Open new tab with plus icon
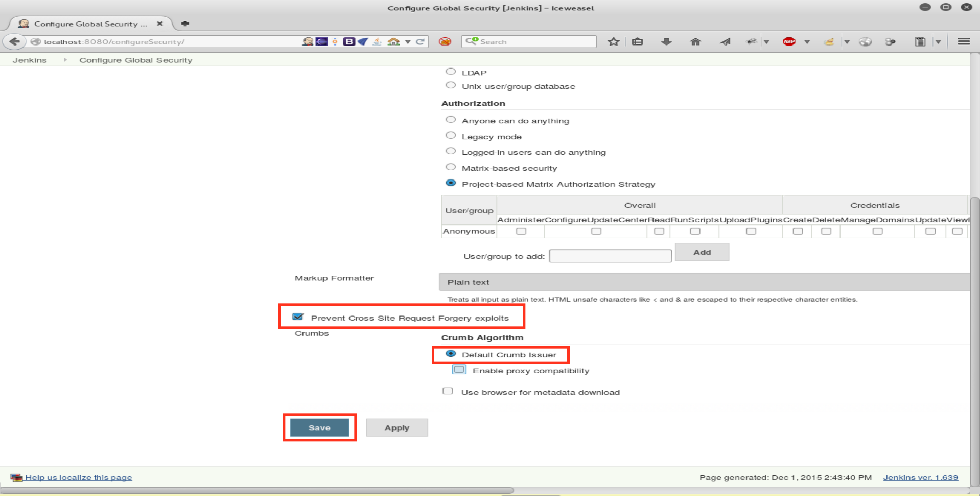 [185, 24]
